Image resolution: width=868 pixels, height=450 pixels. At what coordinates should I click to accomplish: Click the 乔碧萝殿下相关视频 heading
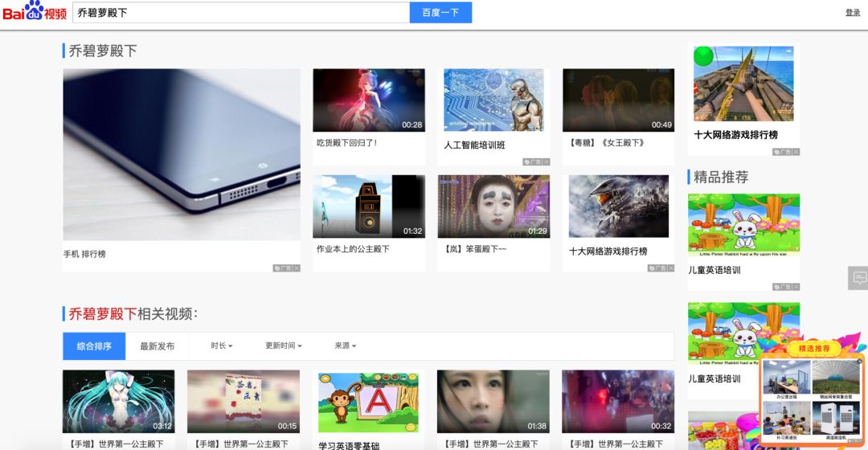point(133,314)
